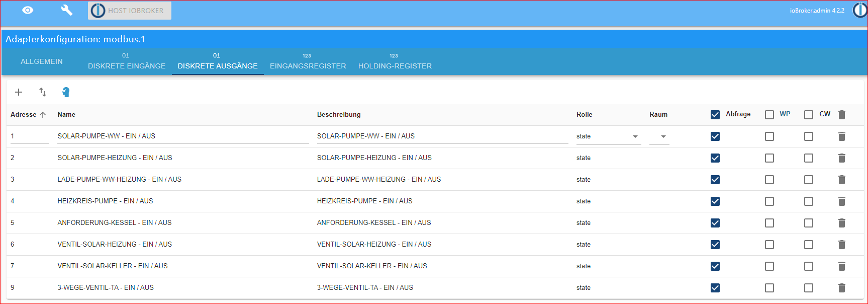Viewport: 868px width, 304px height.
Task: Click name cell HEIZKREIS-PUMPE - EIN / AUS
Action: [x=105, y=201]
